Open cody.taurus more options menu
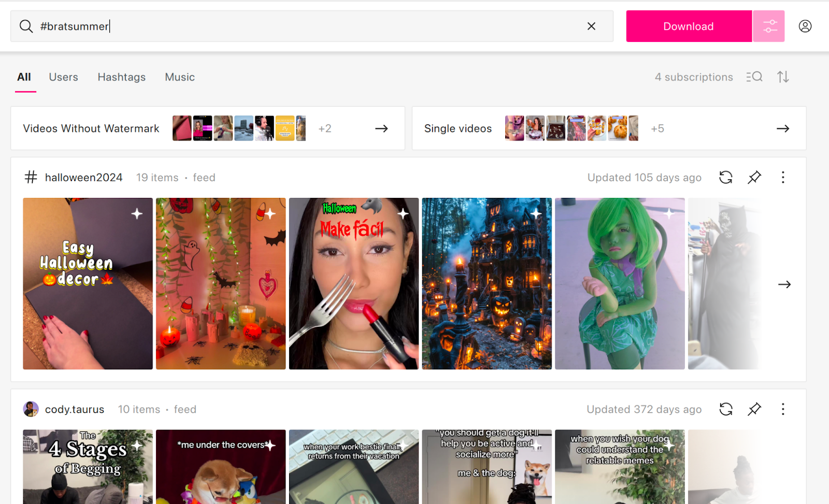The image size is (829, 504). [783, 409]
